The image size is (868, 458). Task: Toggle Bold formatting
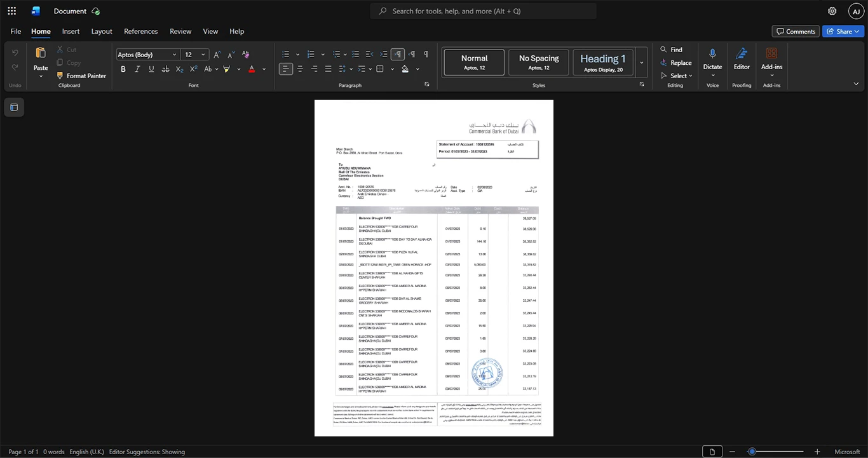click(x=123, y=69)
